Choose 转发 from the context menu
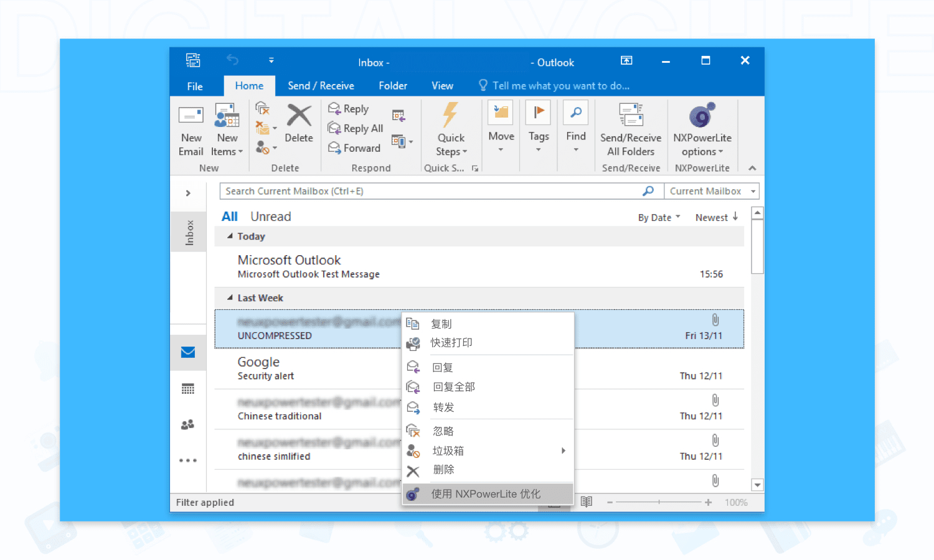The image size is (934, 560). pos(488,408)
